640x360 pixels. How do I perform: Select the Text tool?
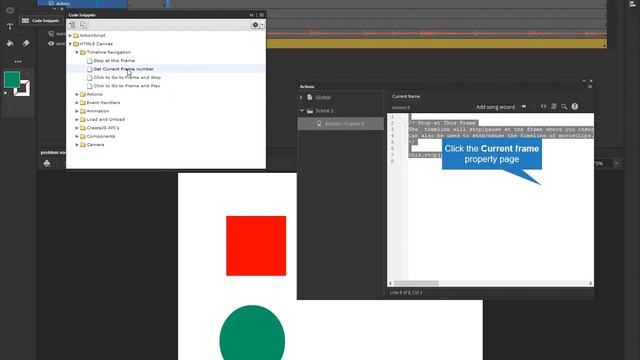pyautogui.click(x=10, y=27)
